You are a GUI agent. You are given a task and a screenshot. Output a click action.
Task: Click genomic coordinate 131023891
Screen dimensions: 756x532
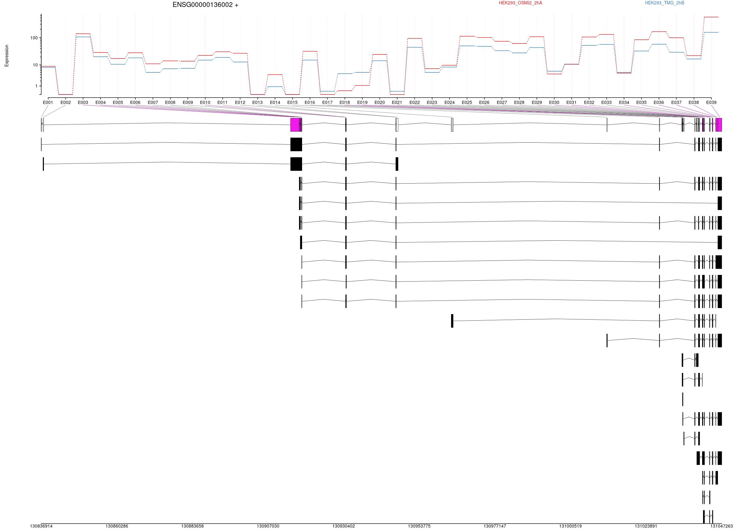tap(646, 526)
